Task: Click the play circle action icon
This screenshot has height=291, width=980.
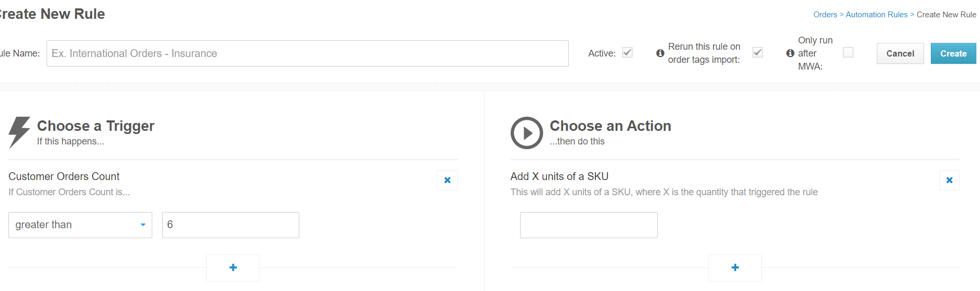Action: (527, 133)
